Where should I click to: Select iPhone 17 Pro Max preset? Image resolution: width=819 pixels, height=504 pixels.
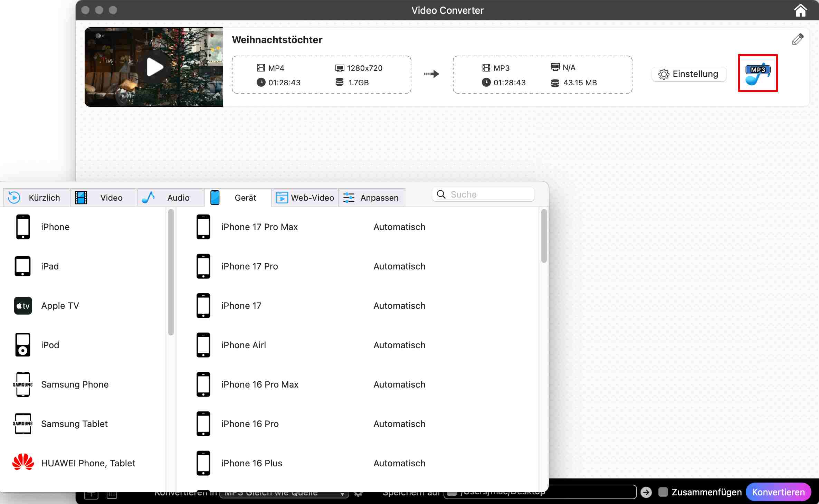(259, 227)
